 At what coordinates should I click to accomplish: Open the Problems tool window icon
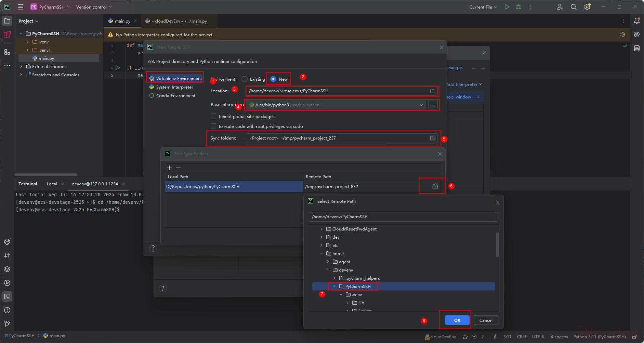click(x=7, y=310)
